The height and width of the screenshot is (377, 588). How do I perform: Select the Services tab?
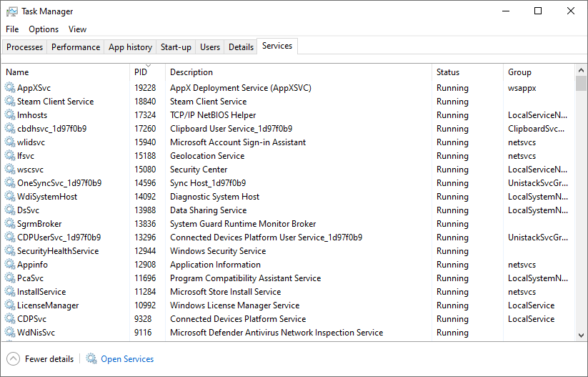[277, 46]
